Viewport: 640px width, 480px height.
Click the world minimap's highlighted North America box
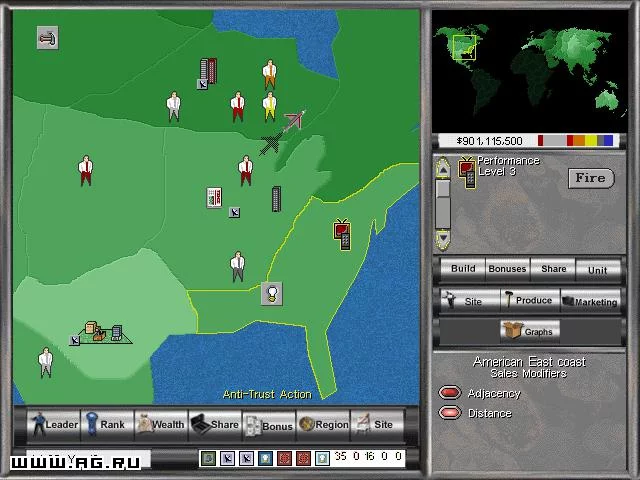(x=464, y=48)
